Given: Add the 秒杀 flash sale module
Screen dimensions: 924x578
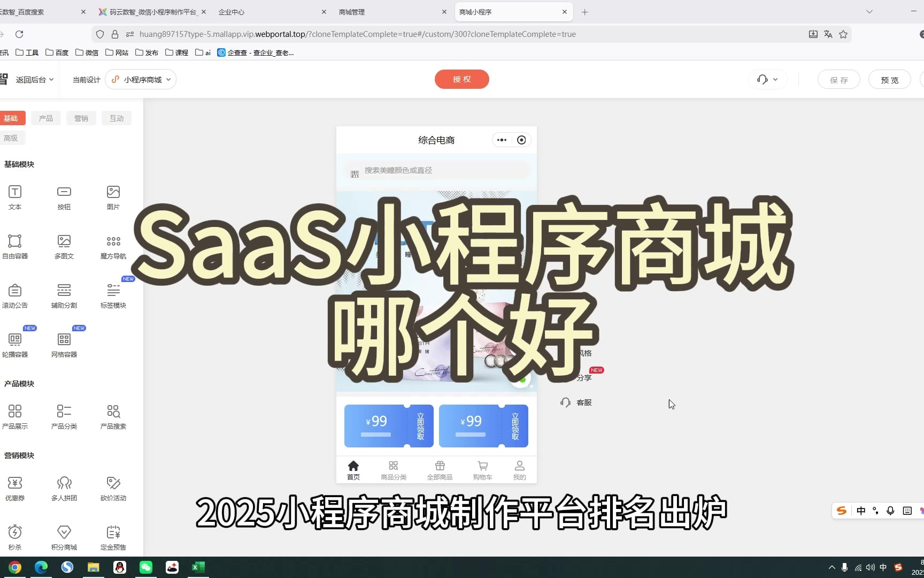Looking at the screenshot, I should (x=15, y=538).
